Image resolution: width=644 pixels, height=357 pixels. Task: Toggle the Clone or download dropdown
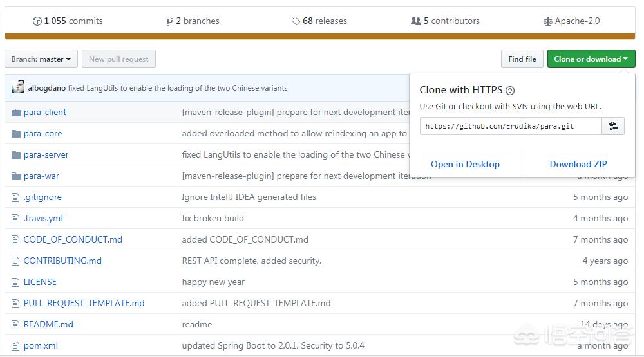click(591, 59)
